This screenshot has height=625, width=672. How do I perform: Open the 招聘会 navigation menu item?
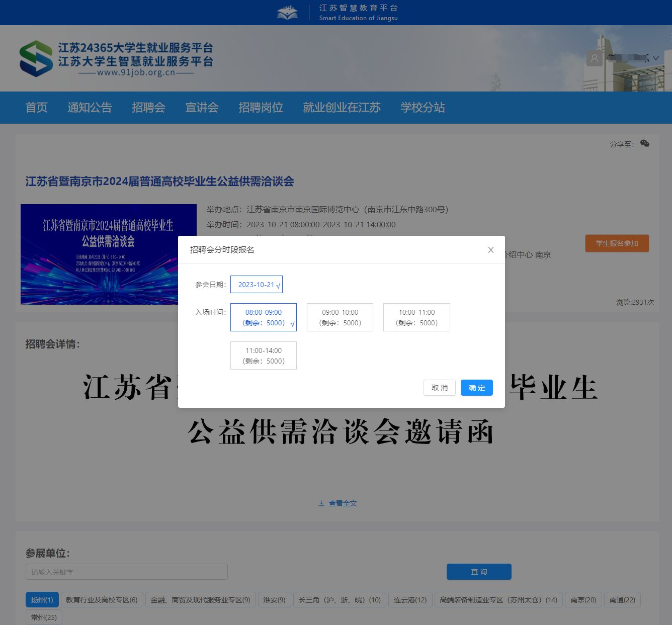click(148, 108)
